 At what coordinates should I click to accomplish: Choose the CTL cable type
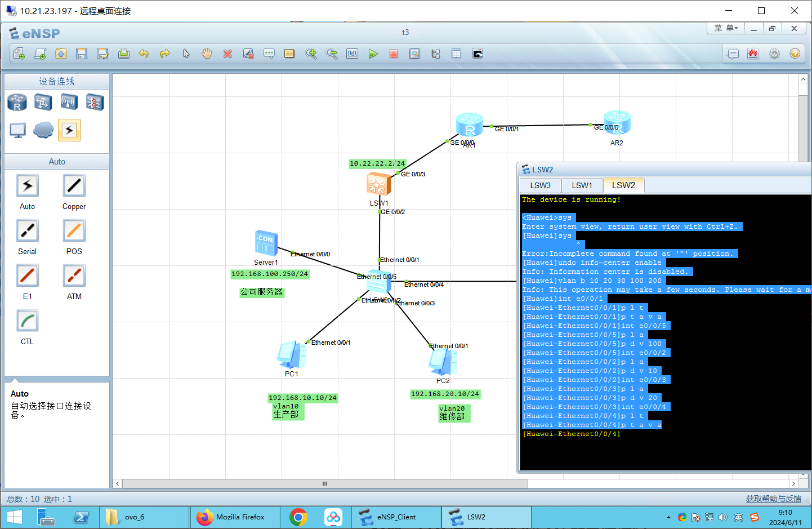(27, 321)
